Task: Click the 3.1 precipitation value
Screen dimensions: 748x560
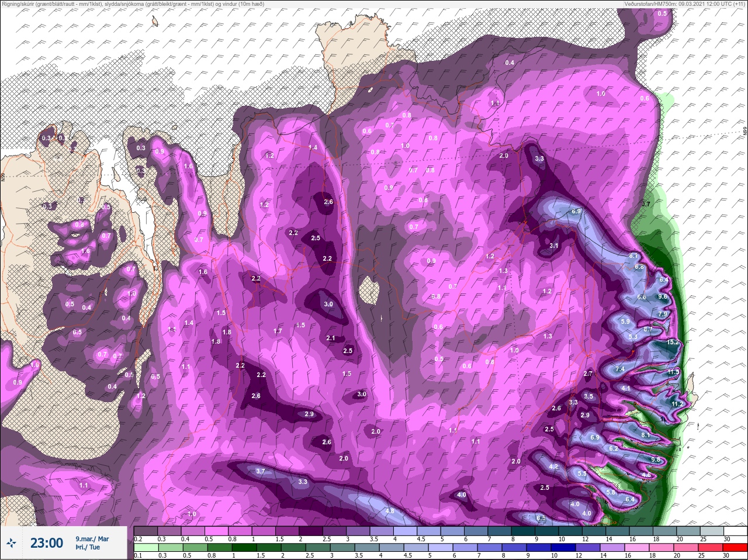Action: click(554, 246)
